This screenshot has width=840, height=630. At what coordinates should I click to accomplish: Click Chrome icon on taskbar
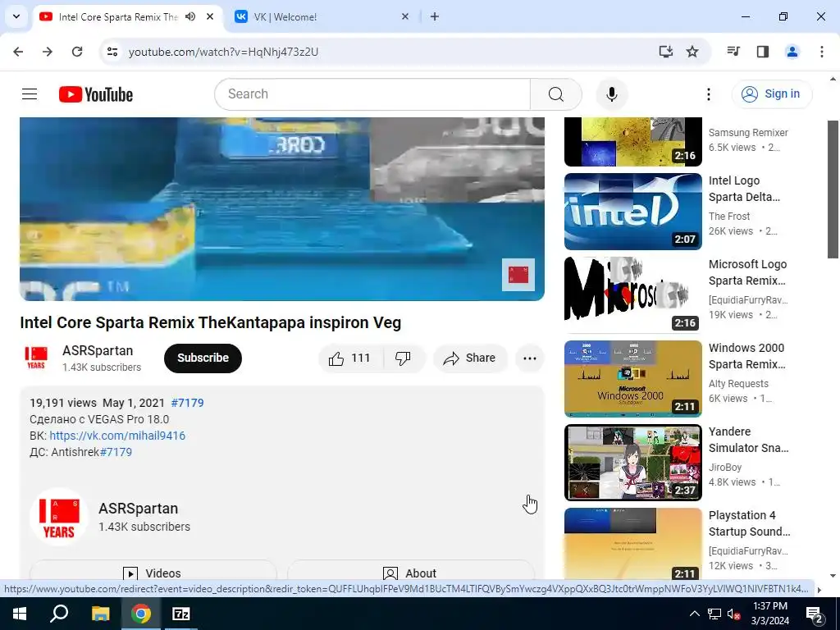pos(141,614)
